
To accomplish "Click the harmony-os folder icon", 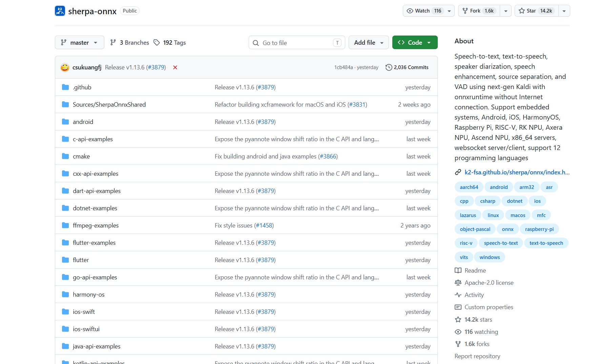I will [65, 295].
